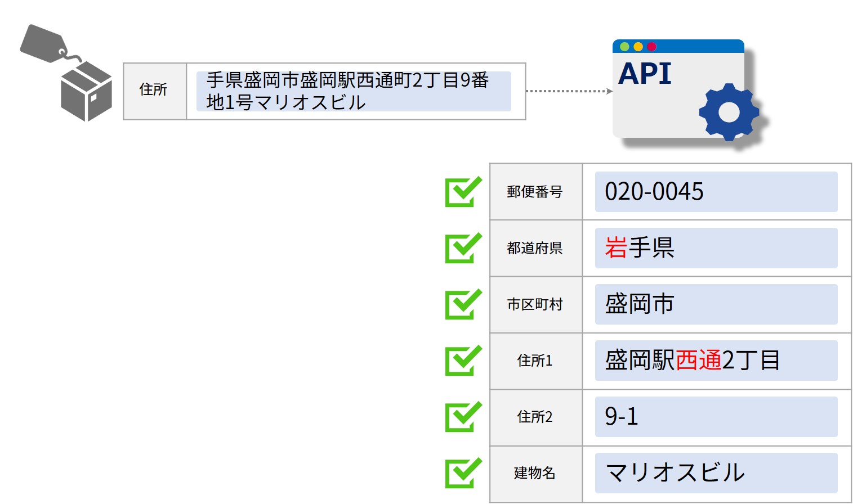
Task: Click the building name field マリオスビル
Action: pos(716,473)
